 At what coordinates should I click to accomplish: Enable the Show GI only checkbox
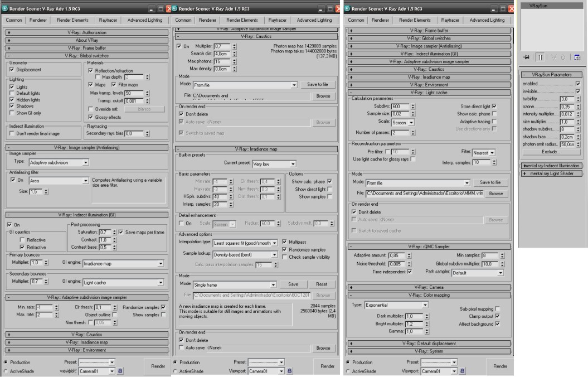(x=12, y=113)
